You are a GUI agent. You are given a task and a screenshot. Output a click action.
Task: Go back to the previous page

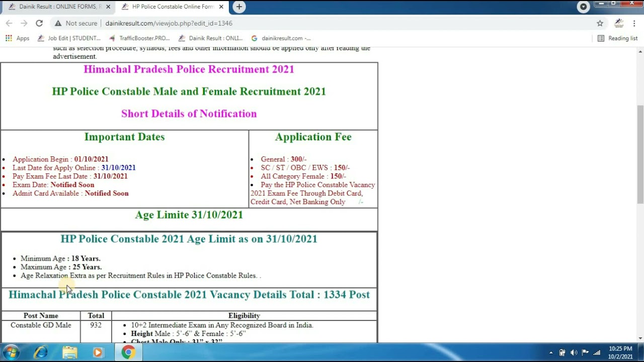coord(9,23)
